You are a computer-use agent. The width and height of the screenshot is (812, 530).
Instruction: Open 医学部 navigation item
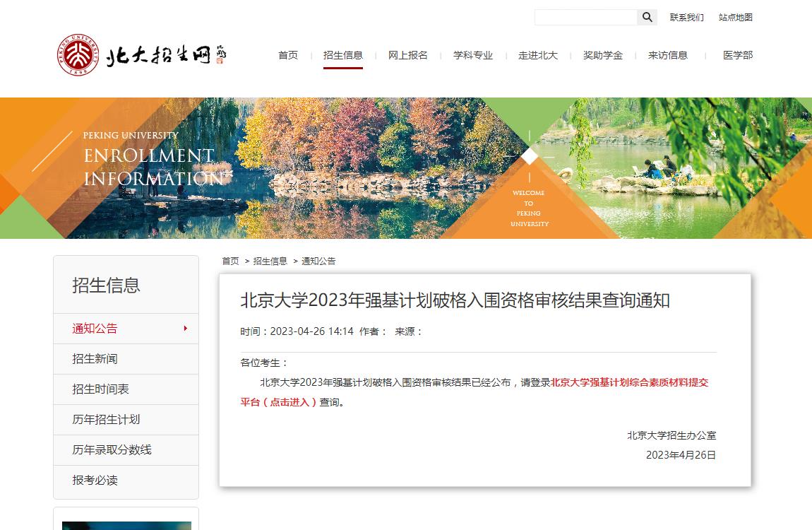pyautogui.click(x=738, y=55)
